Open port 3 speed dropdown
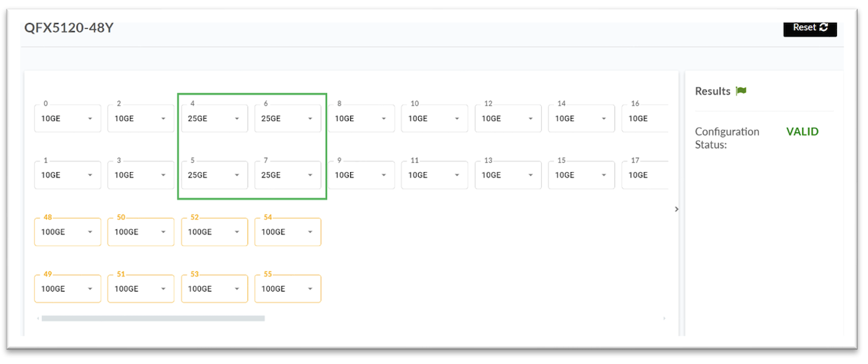Screen dimensions: 868x364 pyautogui.click(x=141, y=175)
